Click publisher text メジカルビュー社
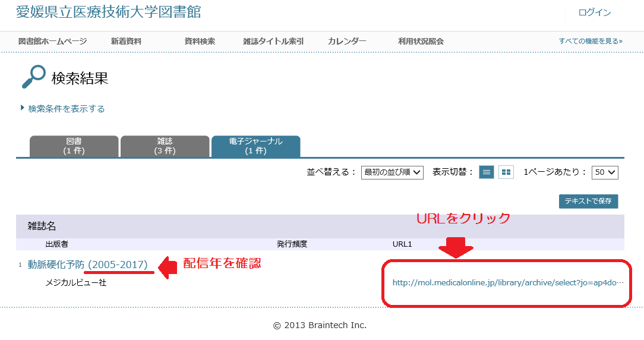Image resolution: width=644 pixels, height=340 pixels. tap(75, 282)
